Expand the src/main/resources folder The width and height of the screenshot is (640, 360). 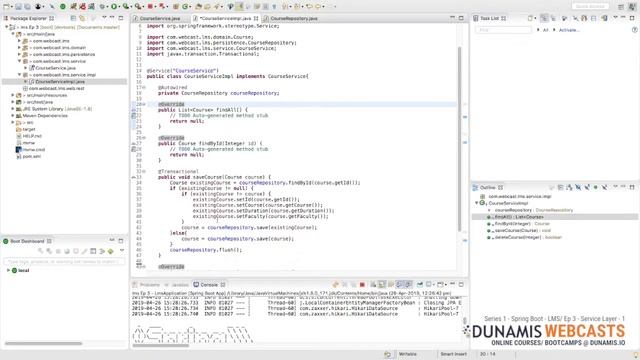(13, 95)
